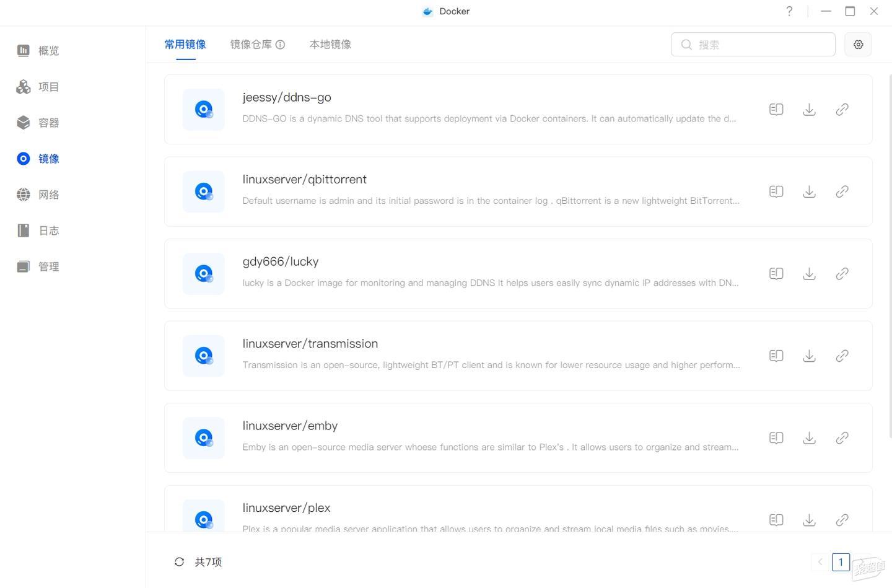Image resolution: width=892 pixels, height=588 pixels.
Task: View details for linuxserver/qbittorrent
Action: pyautogui.click(x=776, y=191)
